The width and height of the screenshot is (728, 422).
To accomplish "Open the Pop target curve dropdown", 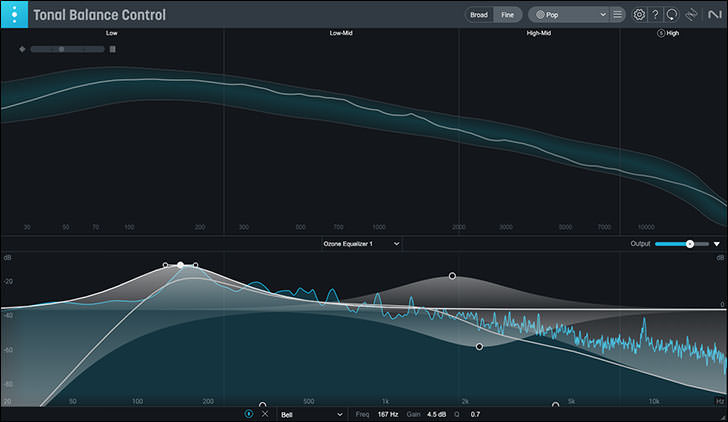I will [571, 15].
